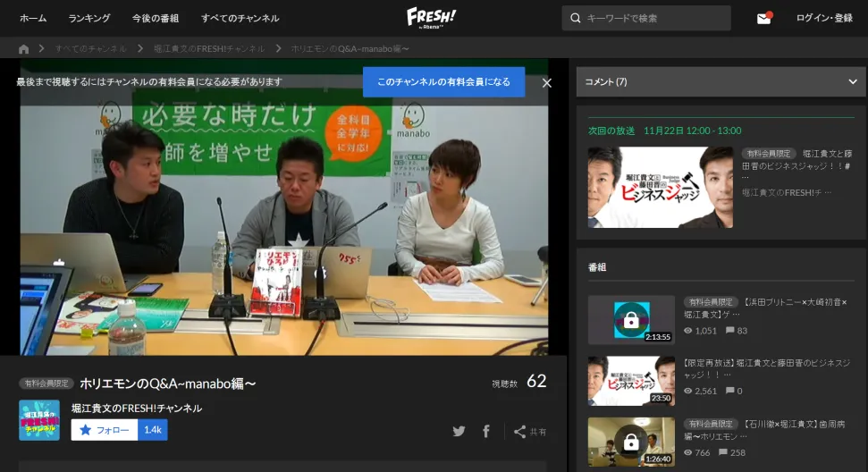Become a paid member of this channel
This screenshot has height=472, width=868.
tap(443, 82)
